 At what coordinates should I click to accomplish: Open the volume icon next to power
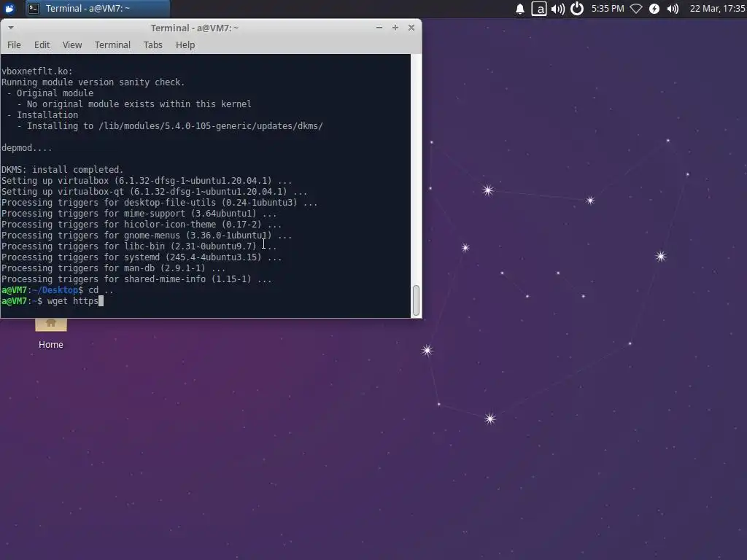tap(558, 9)
